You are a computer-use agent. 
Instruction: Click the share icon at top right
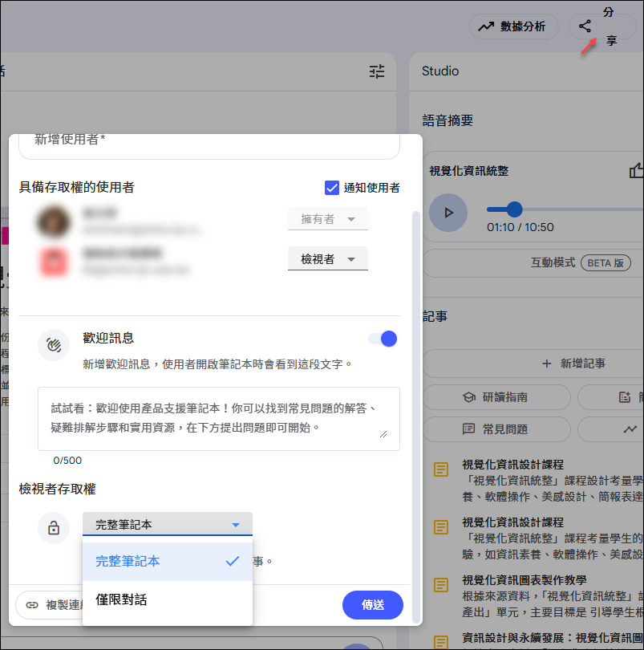(x=585, y=26)
